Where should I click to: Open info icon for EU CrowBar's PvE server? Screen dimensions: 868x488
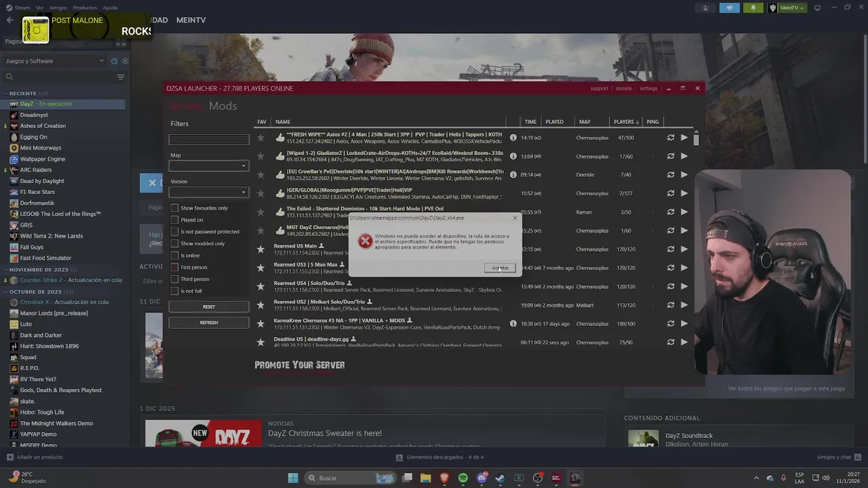513,175
